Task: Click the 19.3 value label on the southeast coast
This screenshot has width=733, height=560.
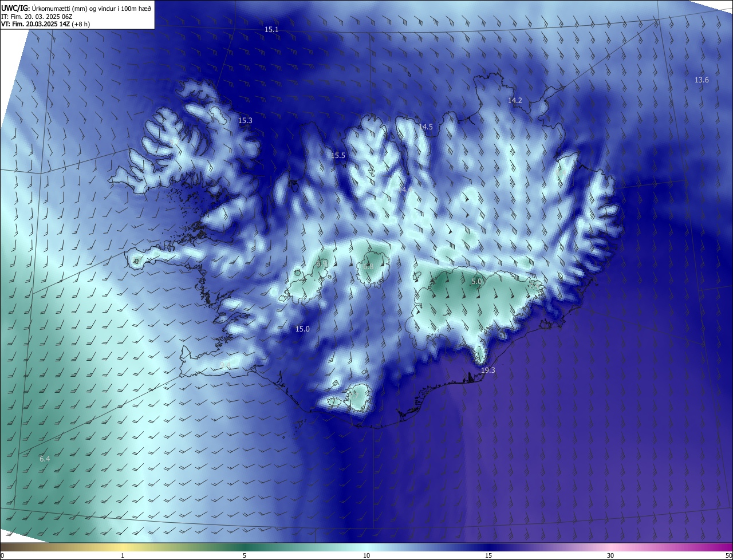Action: point(488,370)
